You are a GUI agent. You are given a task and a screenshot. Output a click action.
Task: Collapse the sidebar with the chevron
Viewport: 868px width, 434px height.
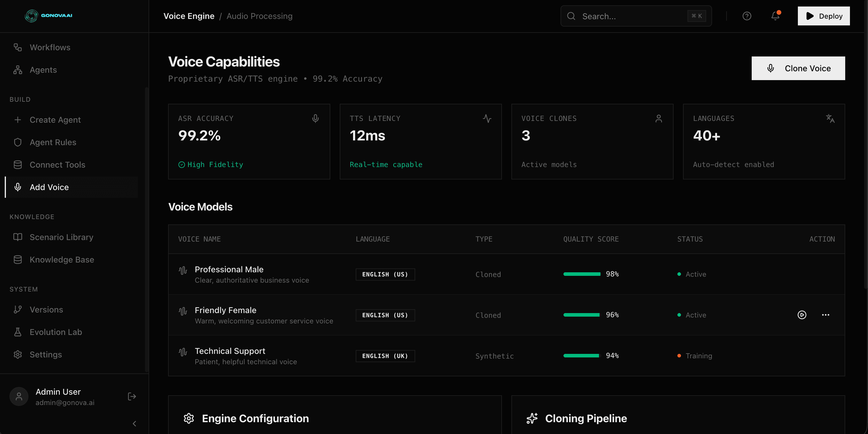[134, 424]
